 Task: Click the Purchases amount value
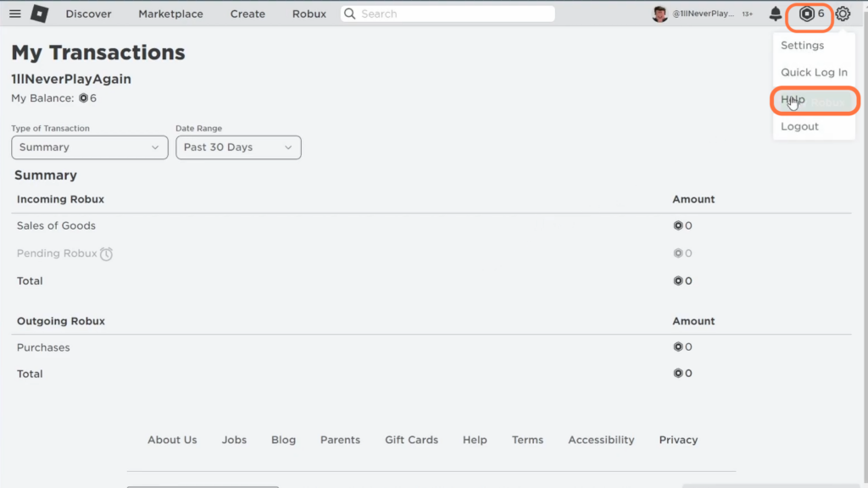682,347
